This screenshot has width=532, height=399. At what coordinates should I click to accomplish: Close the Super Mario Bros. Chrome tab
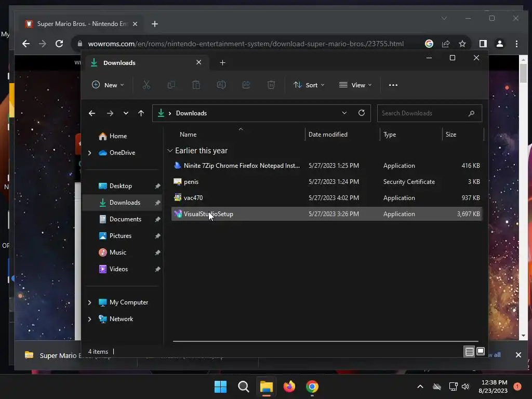coord(135,24)
